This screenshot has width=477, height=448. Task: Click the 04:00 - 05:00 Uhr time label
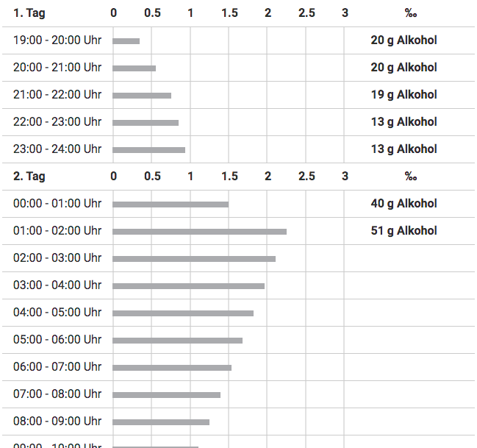57,312
